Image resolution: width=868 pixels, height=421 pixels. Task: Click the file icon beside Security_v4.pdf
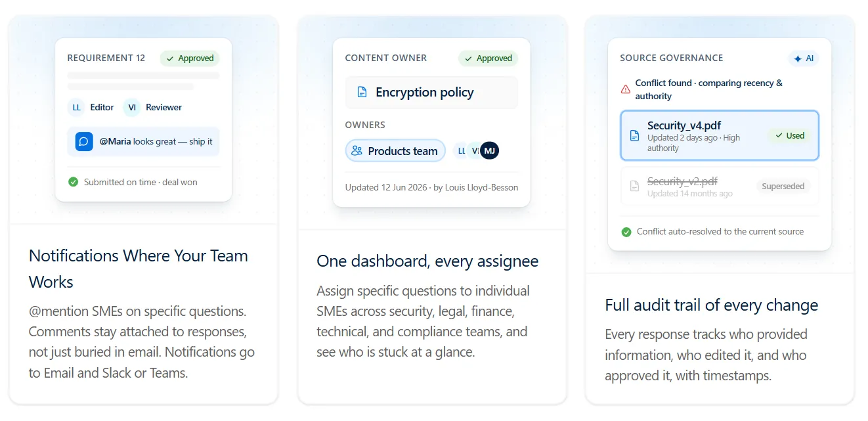[634, 136]
